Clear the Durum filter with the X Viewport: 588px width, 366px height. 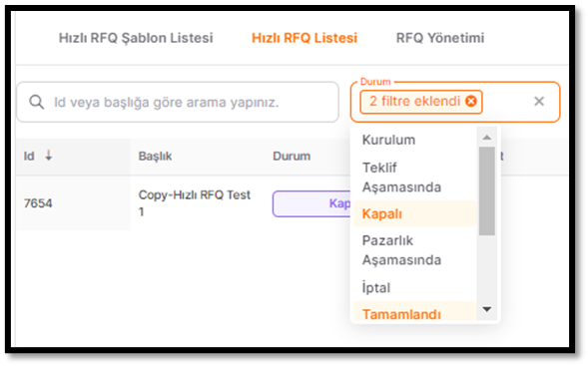tap(539, 101)
